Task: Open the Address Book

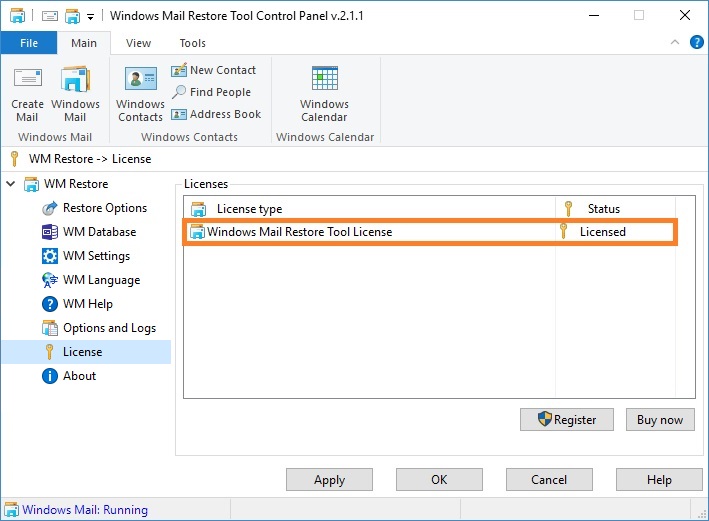Action: tap(216, 114)
